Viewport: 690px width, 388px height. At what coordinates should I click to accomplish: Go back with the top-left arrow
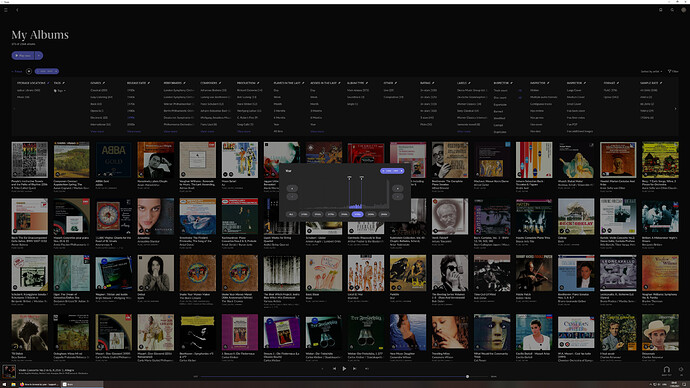(17, 10)
